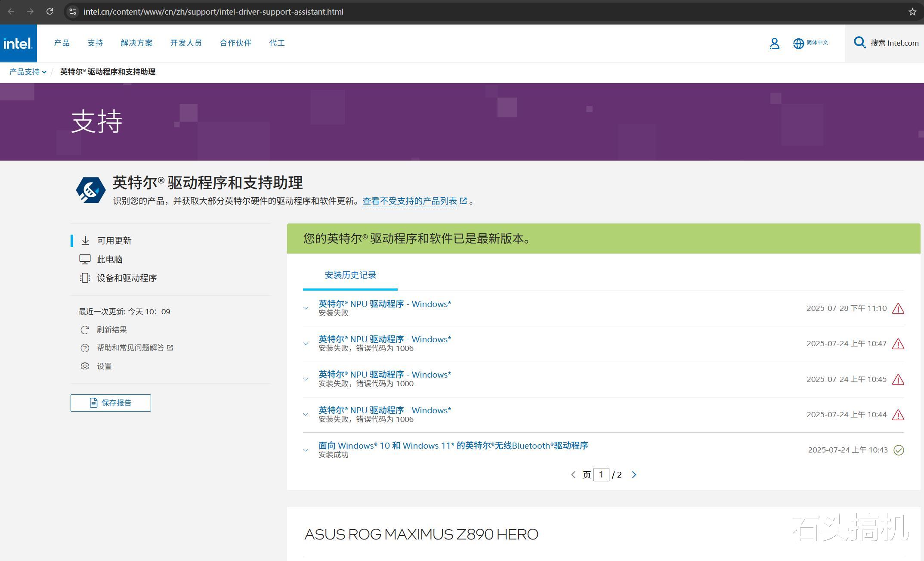Click the 保存报告 button

pos(111,403)
